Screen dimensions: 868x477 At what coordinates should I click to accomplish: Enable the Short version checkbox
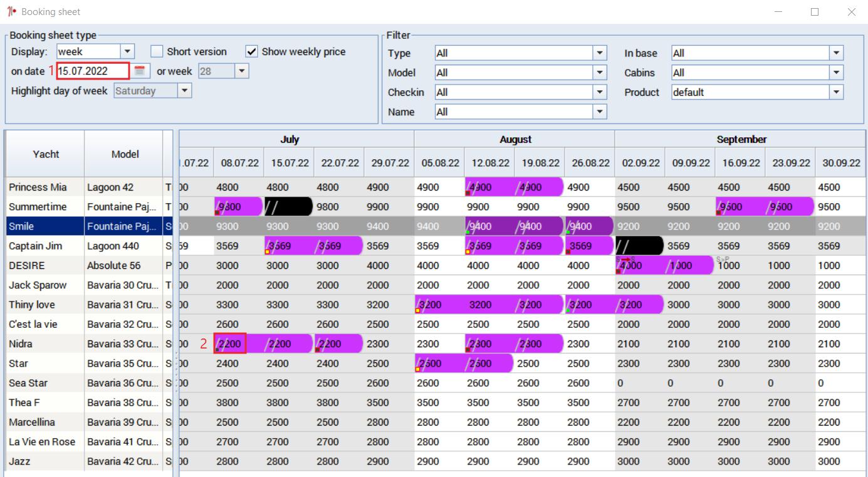[157, 51]
